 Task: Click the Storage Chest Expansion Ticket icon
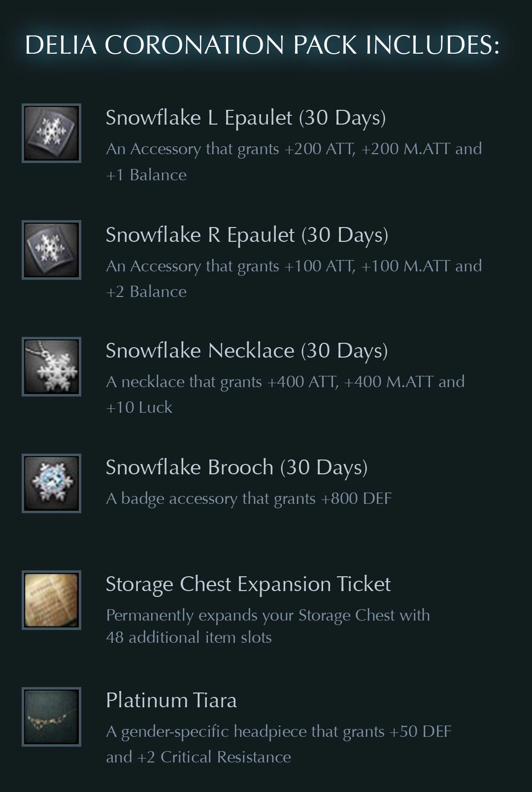51,600
